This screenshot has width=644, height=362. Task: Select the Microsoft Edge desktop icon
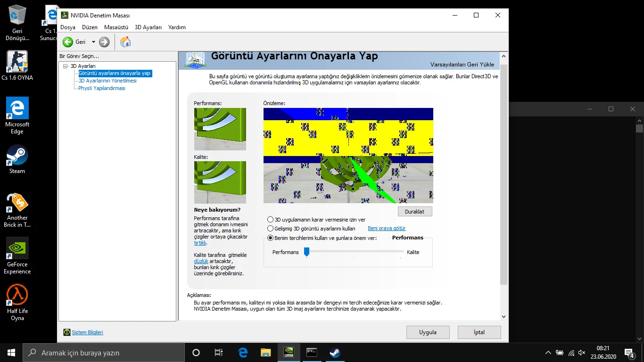coord(17,116)
